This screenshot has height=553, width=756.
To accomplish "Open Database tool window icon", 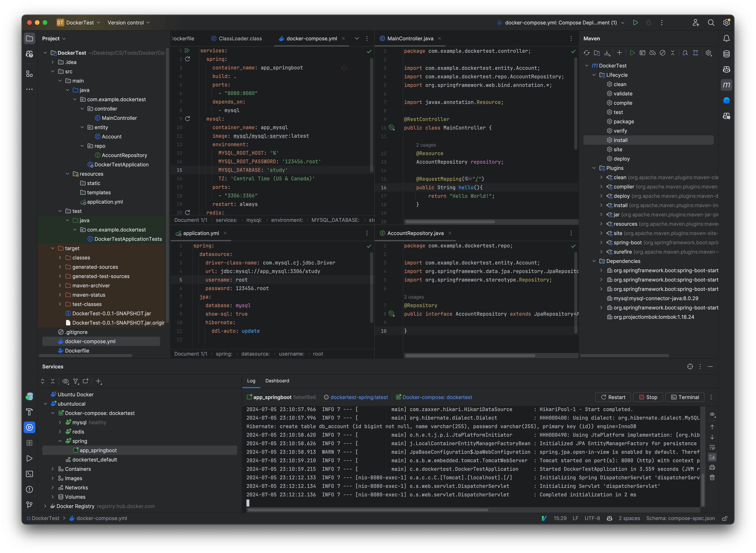I will point(726,54).
